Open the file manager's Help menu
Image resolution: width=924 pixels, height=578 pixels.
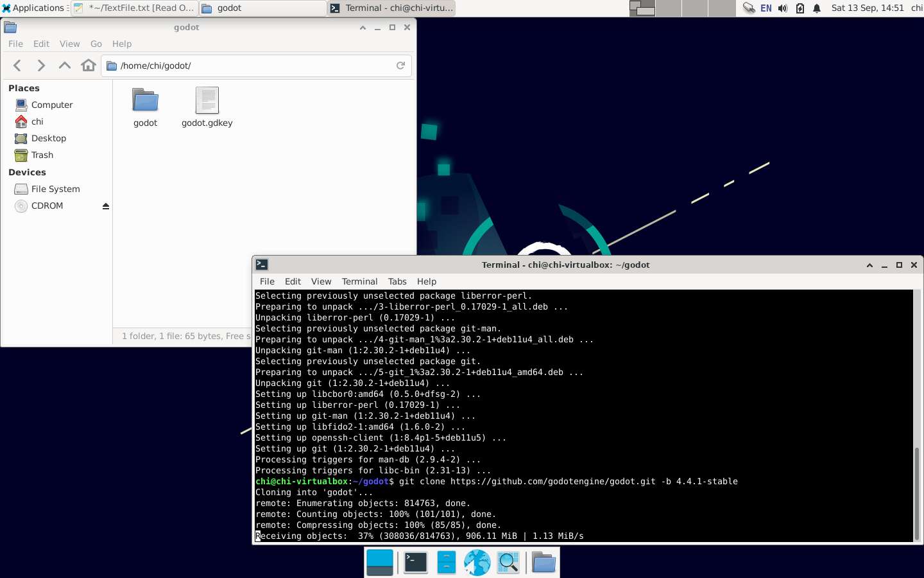pos(122,44)
